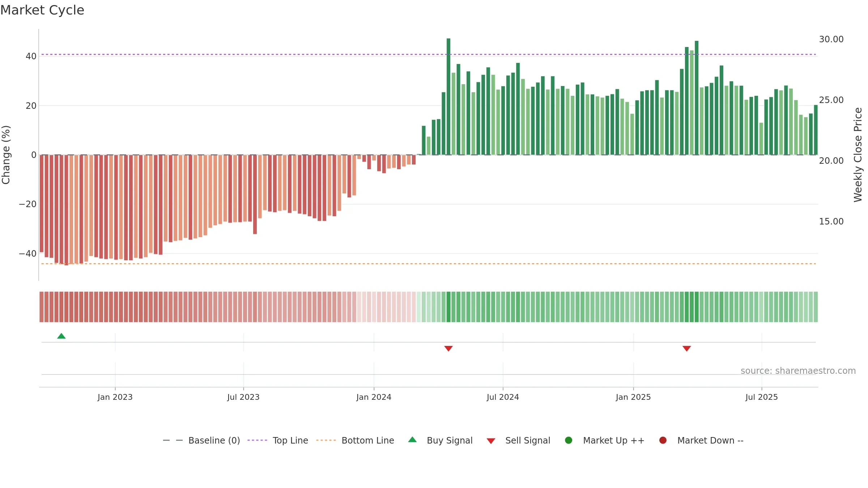Click the 30.00 price tick label
This screenshot has width=868, height=488.
(x=831, y=39)
